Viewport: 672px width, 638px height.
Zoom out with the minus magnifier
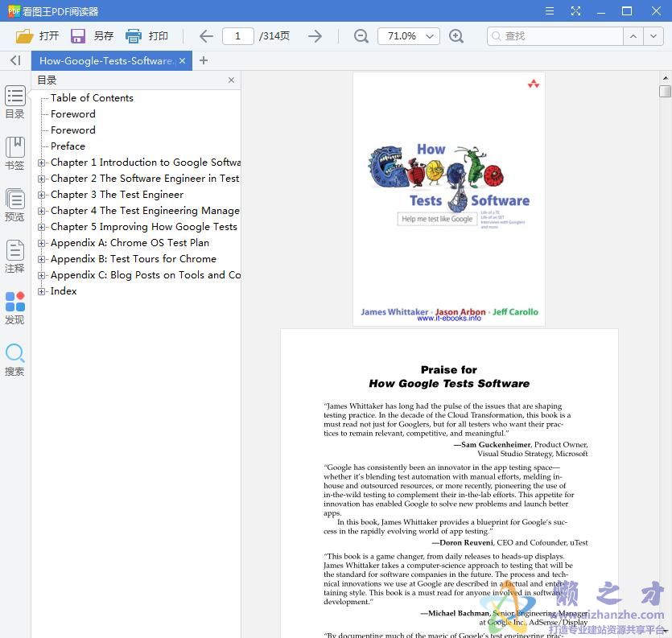[361, 36]
